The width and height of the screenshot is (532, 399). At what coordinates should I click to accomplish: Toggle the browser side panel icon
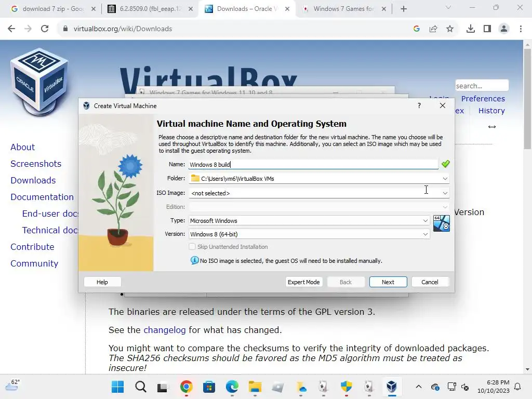pyautogui.click(x=487, y=29)
